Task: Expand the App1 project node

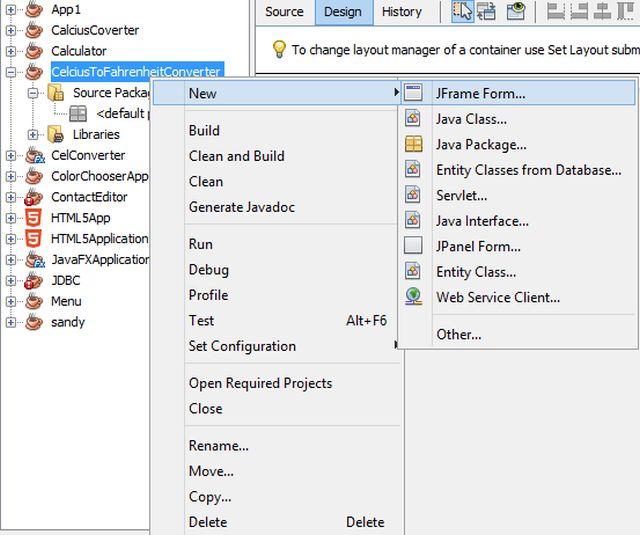Action: tap(11, 9)
